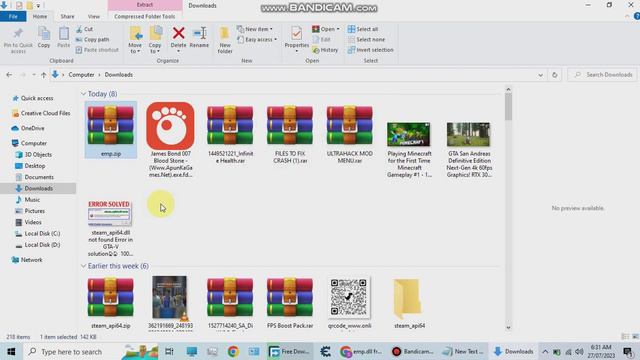Screen dimensions: 640x360
Task: Click the Extract contextual tab
Action: (x=145, y=5)
